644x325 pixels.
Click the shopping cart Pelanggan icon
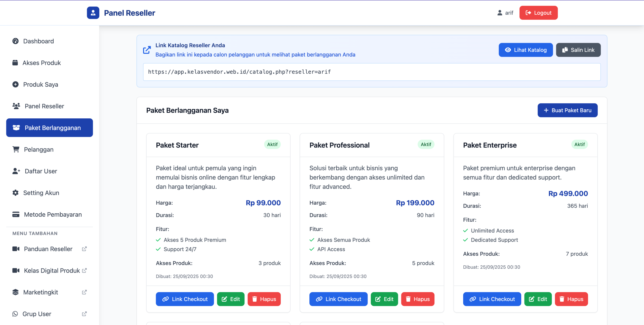point(16,150)
